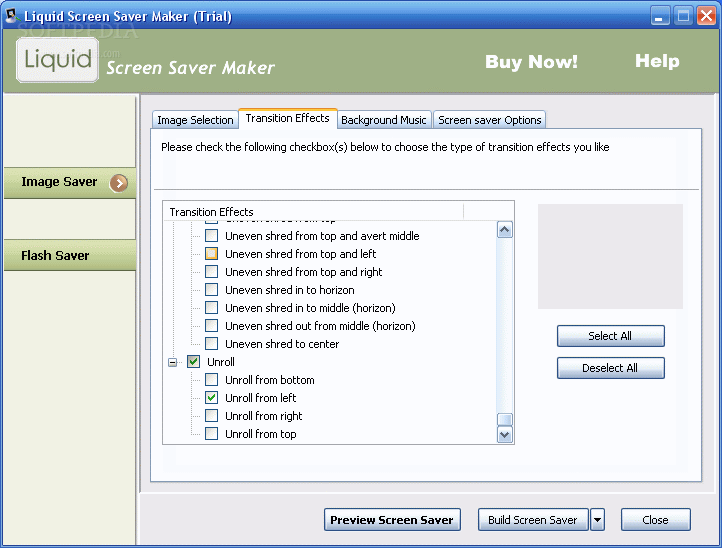The width and height of the screenshot is (722, 548).
Task: Open the Background Music tab
Action: pyautogui.click(x=384, y=120)
